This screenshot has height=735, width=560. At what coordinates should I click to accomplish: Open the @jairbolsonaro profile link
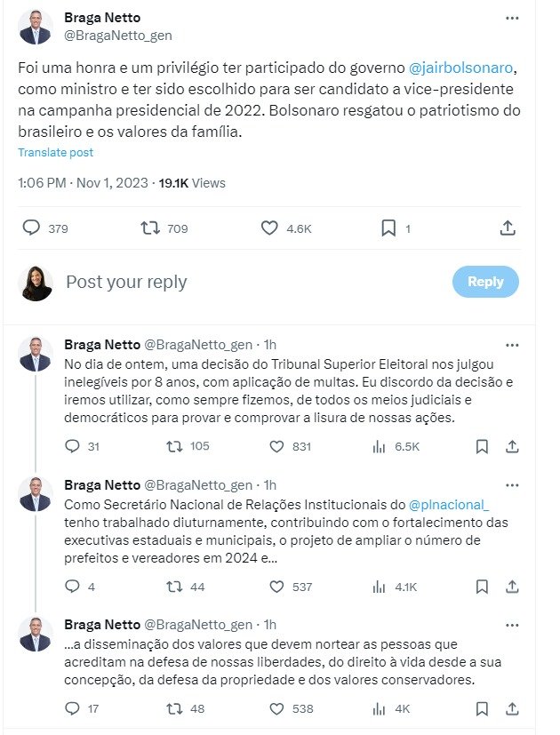tap(461, 66)
